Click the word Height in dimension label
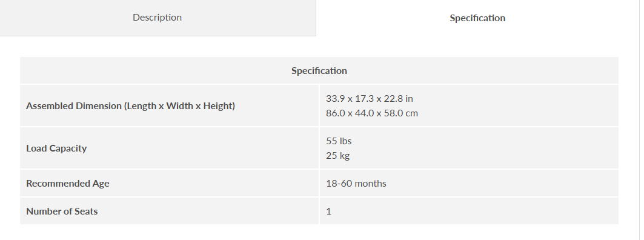Screen dimensions: 644x240 click(217, 106)
